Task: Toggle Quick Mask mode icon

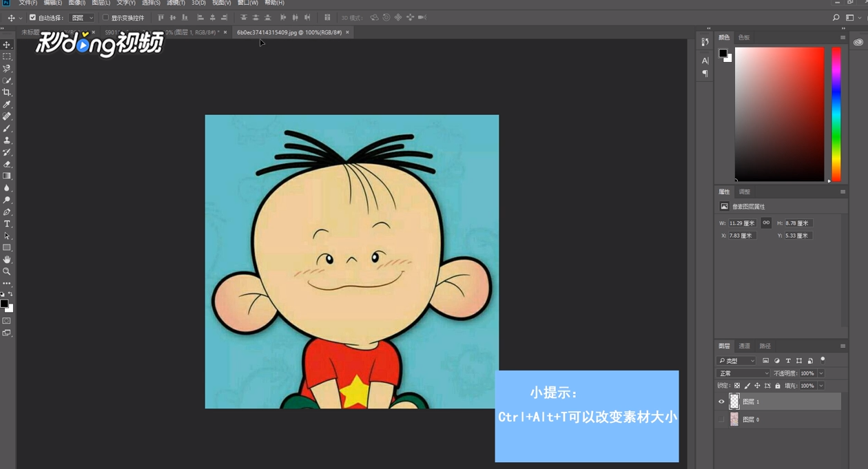Action: 7,321
